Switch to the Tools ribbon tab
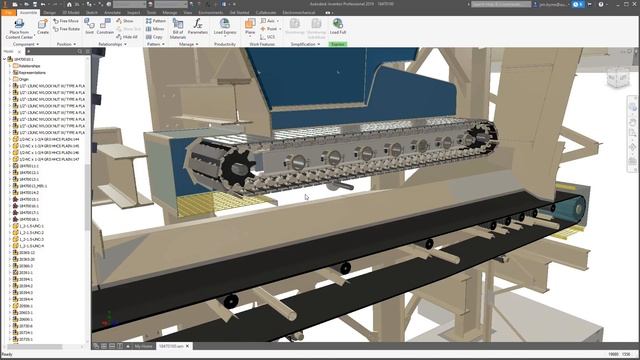Image resolution: width=640 pixels, height=360 pixels. pos(151,13)
